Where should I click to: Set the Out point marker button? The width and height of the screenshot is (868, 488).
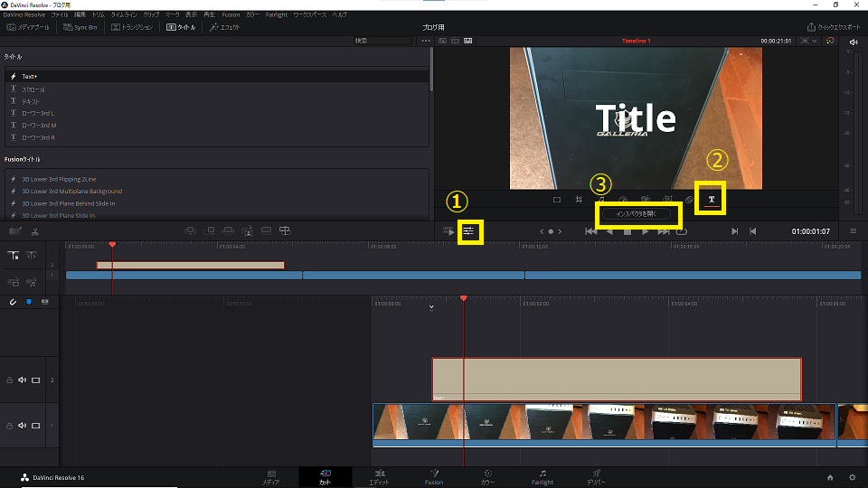click(753, 231)
